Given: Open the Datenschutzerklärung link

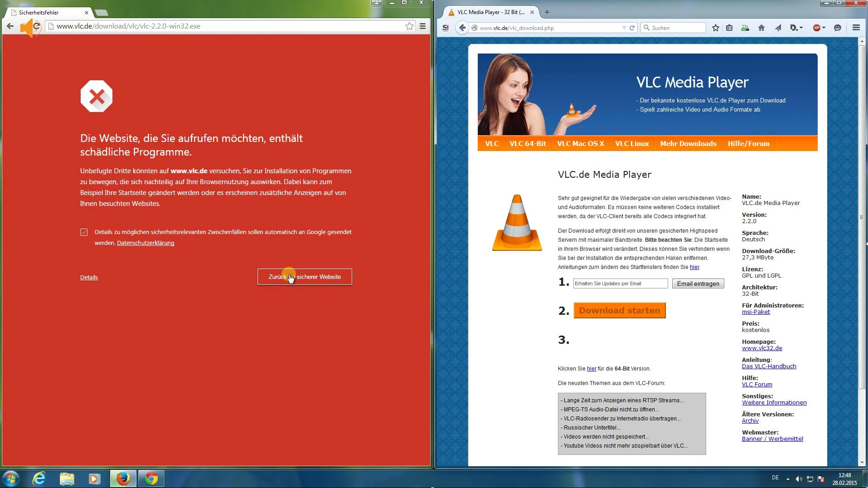Looking at the screenshot, I should click(145, 243).
